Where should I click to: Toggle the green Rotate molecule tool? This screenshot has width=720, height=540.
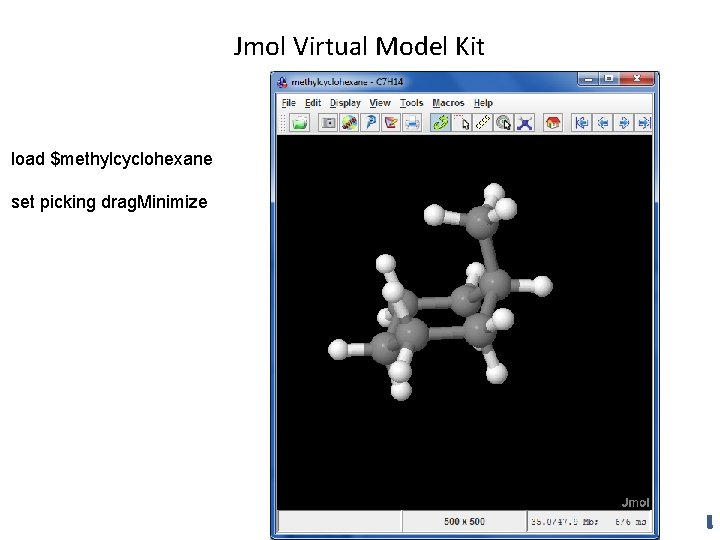click(440, 123)
